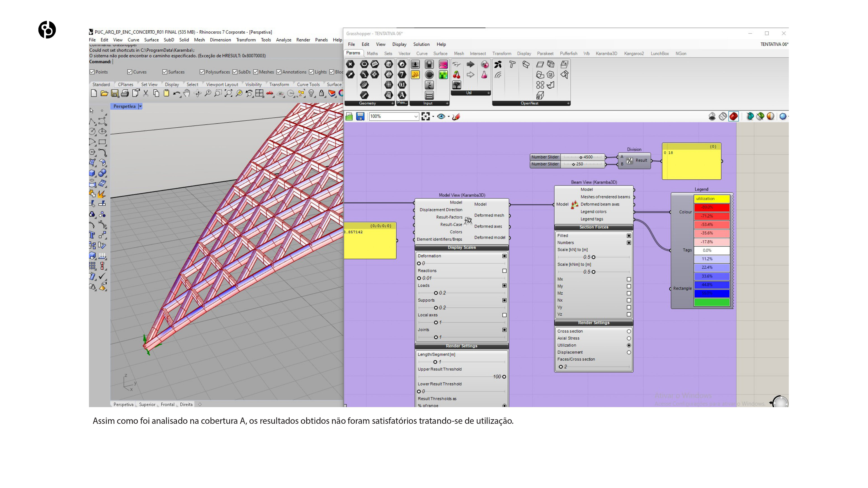Click the 4500 Number Slider
The image size is (868, 488).
click(x=583, y=157)
